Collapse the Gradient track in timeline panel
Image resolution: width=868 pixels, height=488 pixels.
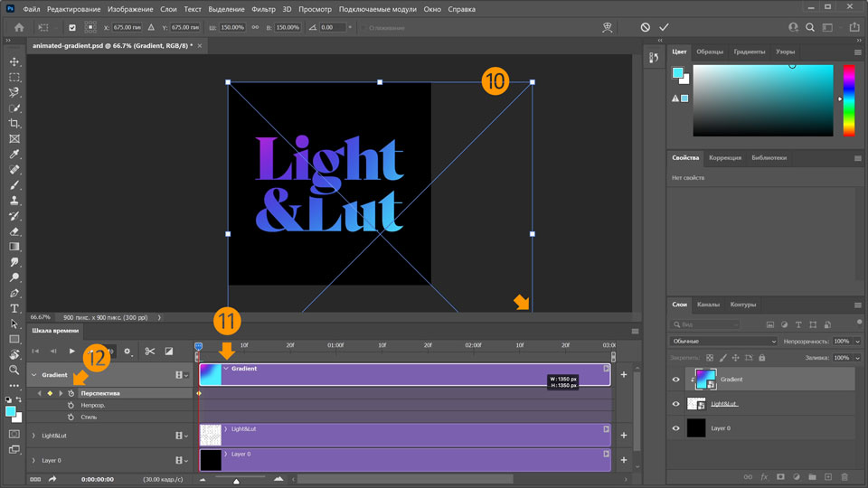(33, 374)
